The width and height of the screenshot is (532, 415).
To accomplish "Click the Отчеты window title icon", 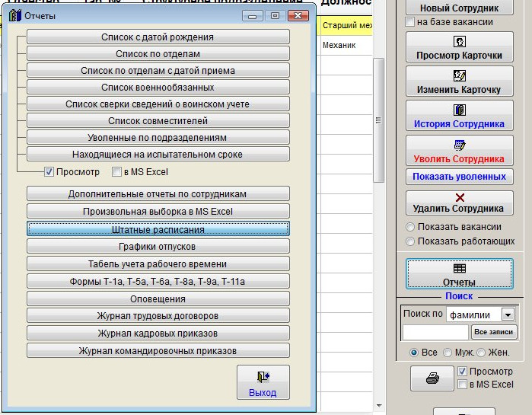I will tap(15, 15).
